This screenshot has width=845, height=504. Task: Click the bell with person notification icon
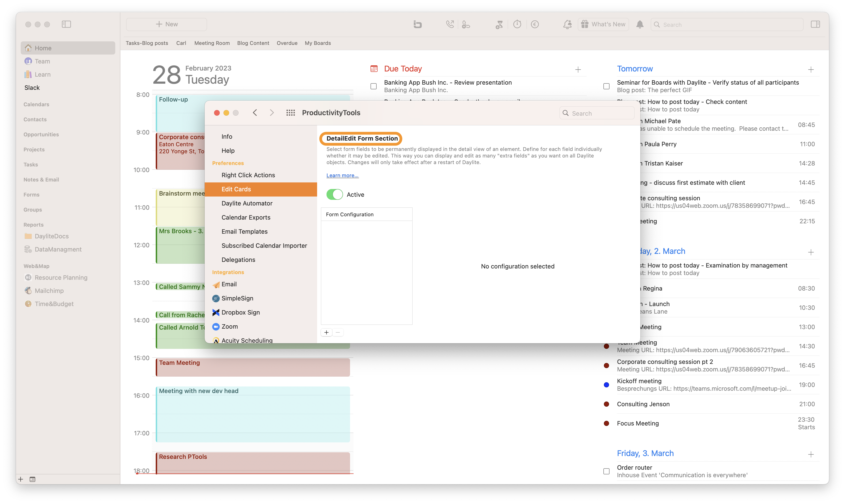[567, 24]
